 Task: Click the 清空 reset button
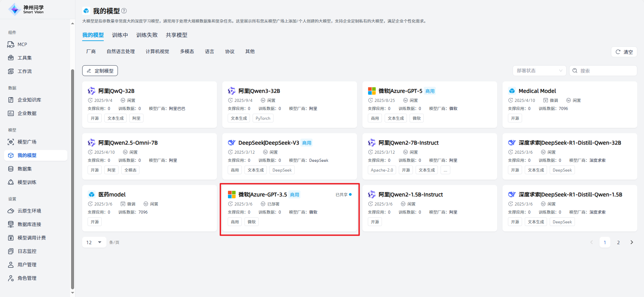[624, 52]
